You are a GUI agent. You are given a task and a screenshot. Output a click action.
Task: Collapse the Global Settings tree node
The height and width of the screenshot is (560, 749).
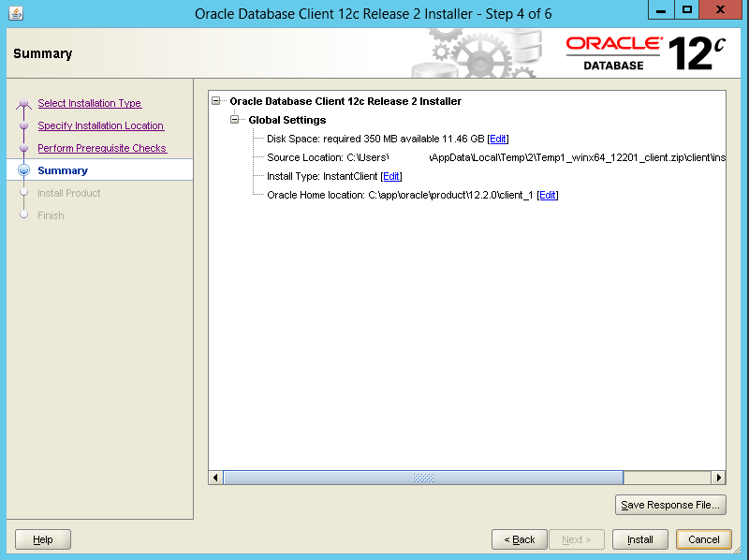235,120
